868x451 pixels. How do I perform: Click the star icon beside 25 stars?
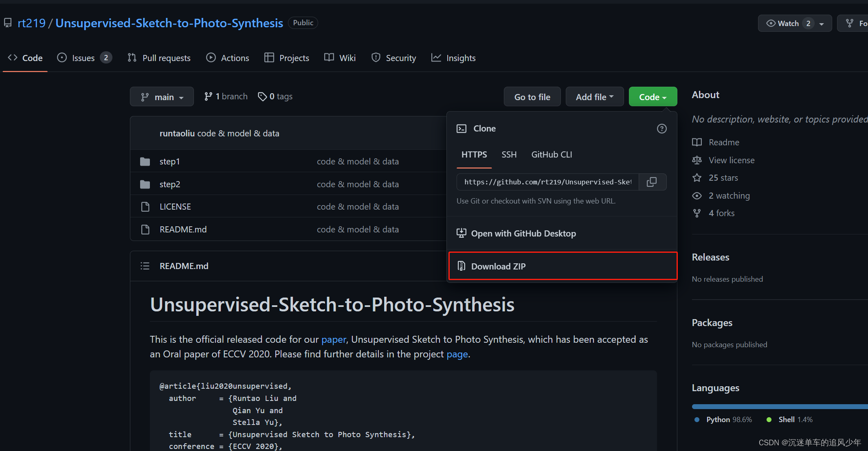point(697,178)
